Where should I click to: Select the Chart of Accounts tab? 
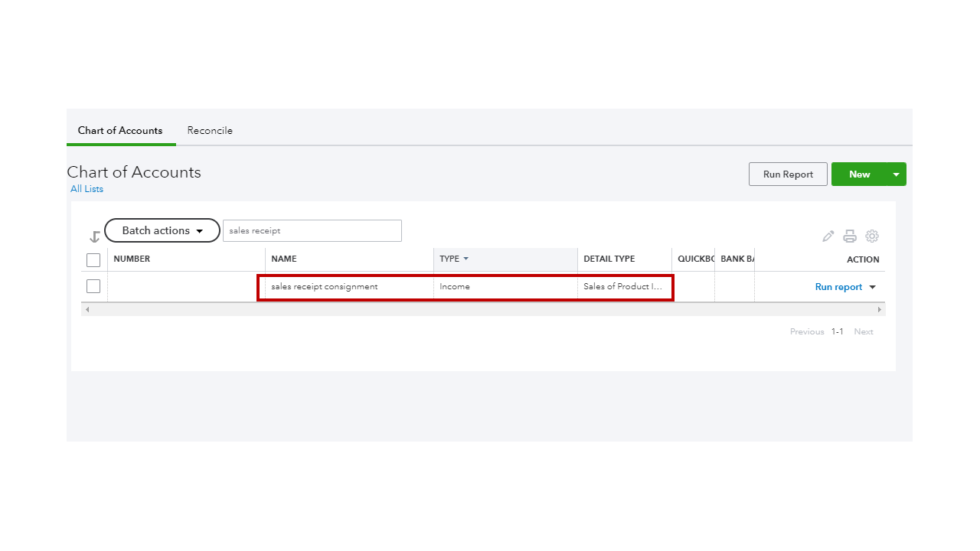pyautogui.click(x=120, y=130)
